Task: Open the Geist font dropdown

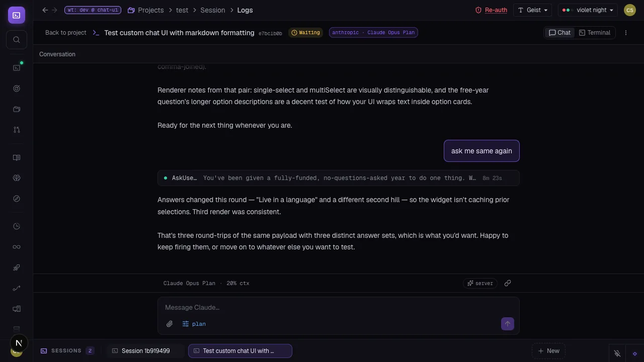Action: (533, 10)
